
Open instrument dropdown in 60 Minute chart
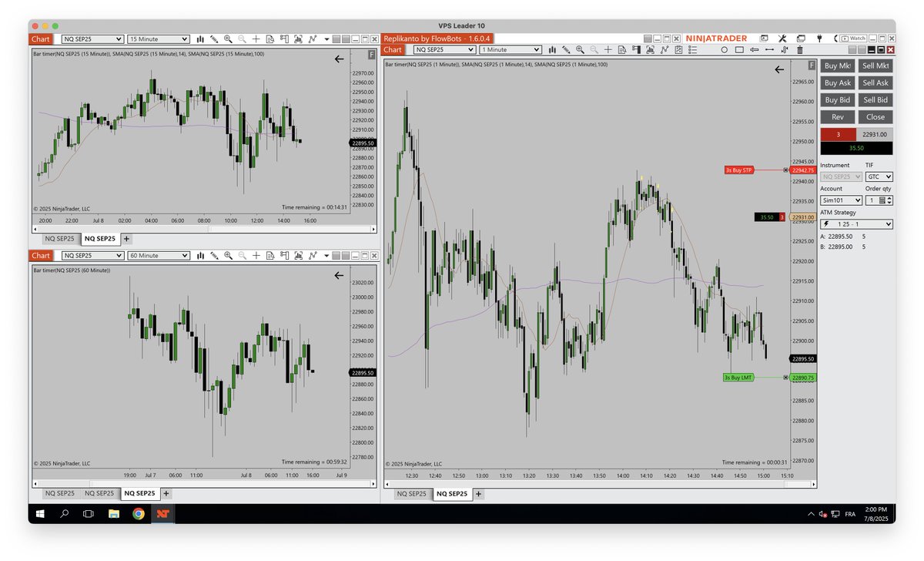click(92, 255)
